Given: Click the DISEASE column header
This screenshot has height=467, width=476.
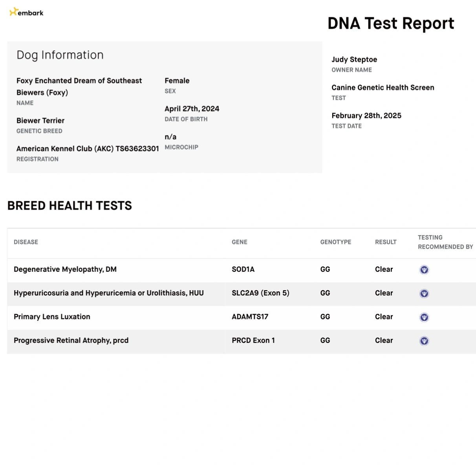Looking at the screenshot, I should coord(26,242).
